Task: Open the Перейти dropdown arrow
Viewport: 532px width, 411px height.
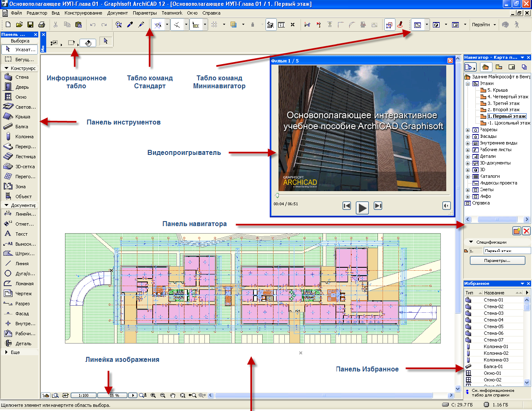Action: click(x=495, y=25)
